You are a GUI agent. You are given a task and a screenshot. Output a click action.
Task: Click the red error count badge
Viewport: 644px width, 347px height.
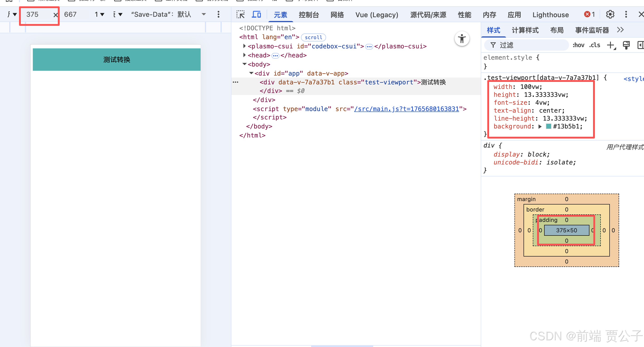(x=589, y=14)
